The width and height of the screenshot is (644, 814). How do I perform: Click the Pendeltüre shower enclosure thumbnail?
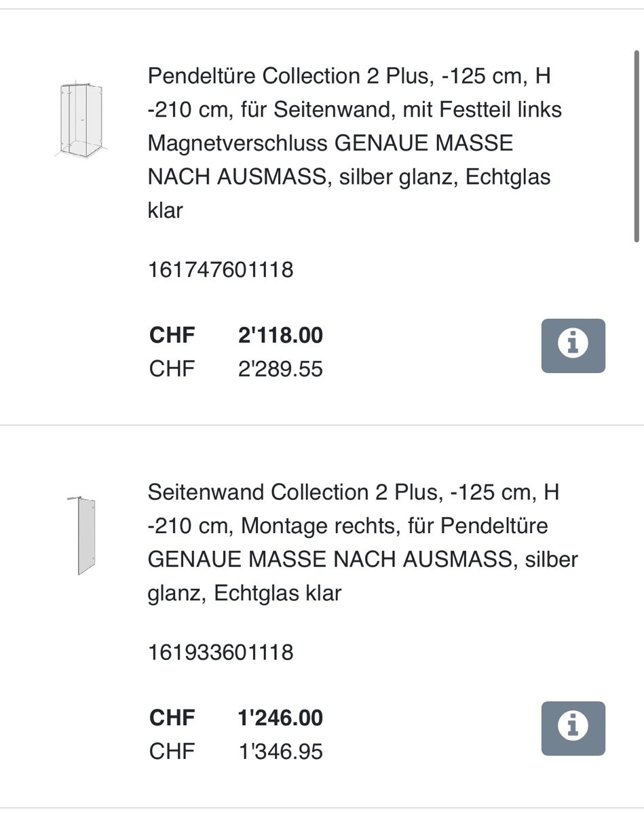[81, 119]
